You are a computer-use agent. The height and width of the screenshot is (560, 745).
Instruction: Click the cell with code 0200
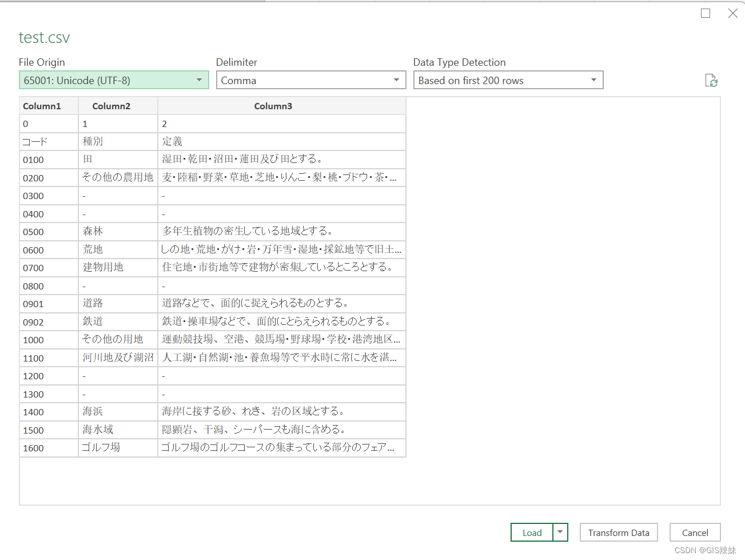point(49,178)
